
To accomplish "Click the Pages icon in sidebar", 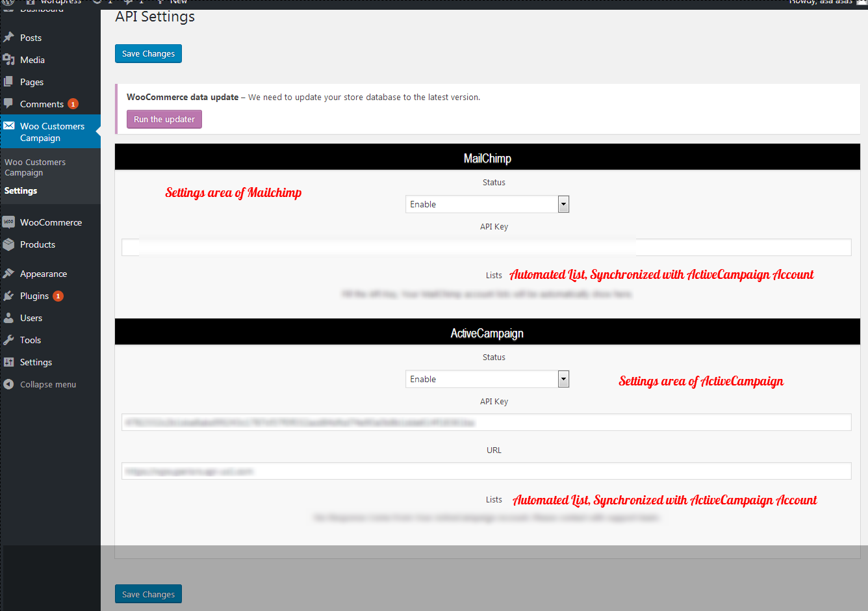I will tap(8, 82).
